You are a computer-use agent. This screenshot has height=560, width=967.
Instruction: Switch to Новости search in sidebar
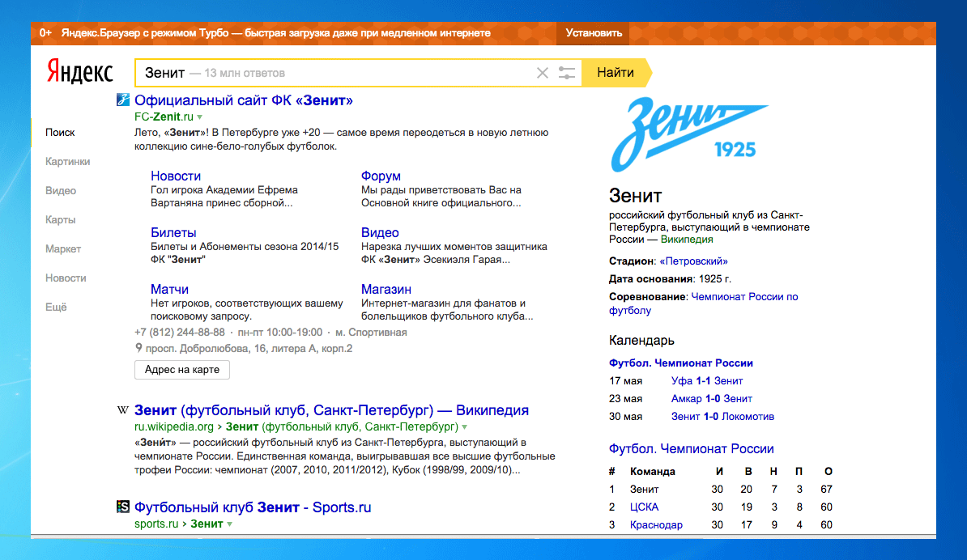pyautogui.click(x=66, y=278)
